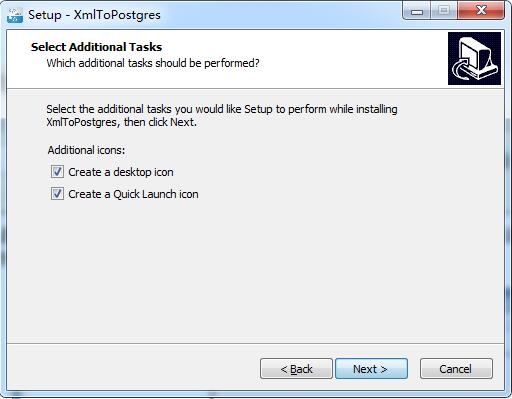Click the grayed-out maximize button
Image resolution: width=512 pixels, height=399 pixels.
444,12
